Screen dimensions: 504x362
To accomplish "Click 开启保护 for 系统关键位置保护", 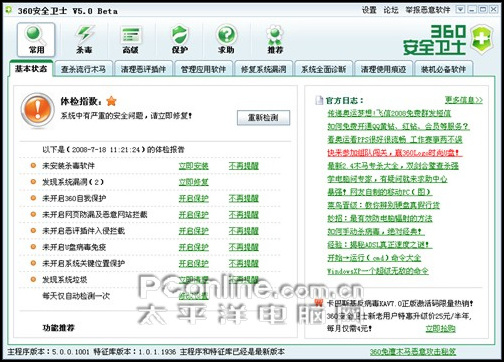I will pyautogui.click(x=194, y=263).
